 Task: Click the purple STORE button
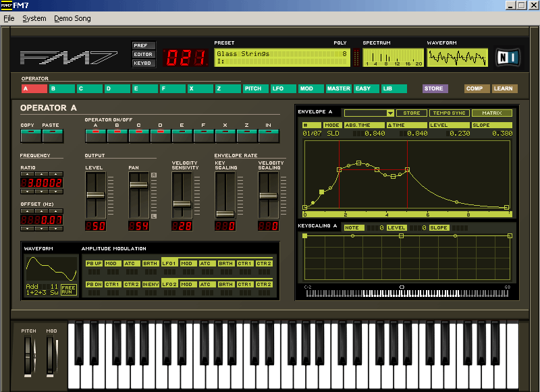435,88
